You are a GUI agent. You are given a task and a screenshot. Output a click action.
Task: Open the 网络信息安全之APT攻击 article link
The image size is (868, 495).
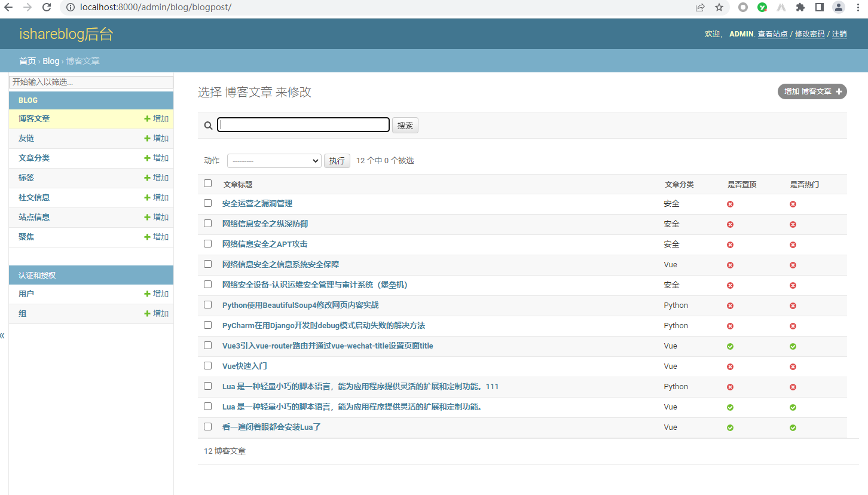pyautogui.click(x=265, y=244)
